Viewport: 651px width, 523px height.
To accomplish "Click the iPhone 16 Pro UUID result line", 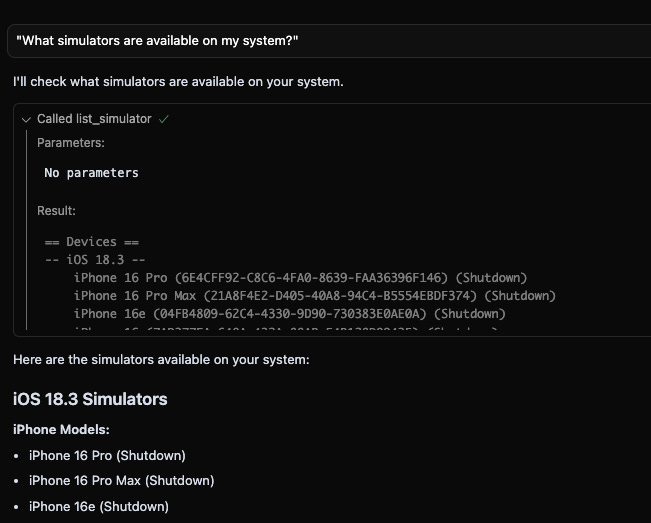I will pos(300,278).
